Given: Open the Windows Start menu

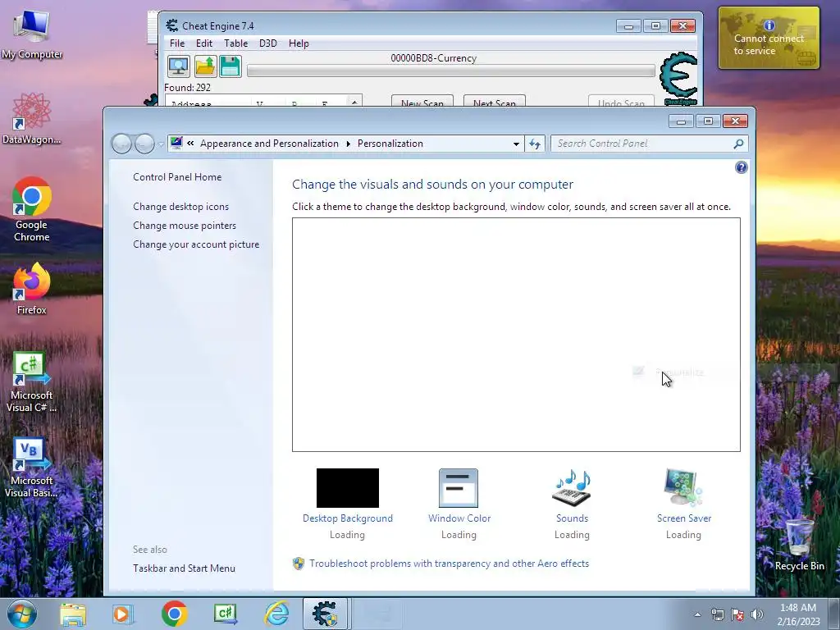Looking at the screenshot, I should click(22, 614).
